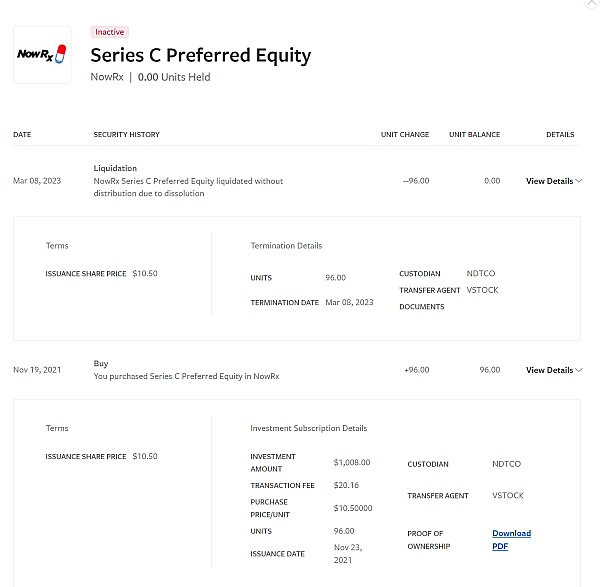This screenshot has height=587, width=600.
Task: Click the DOCUMENTS label in Termination Details
Action: point(421,307)
